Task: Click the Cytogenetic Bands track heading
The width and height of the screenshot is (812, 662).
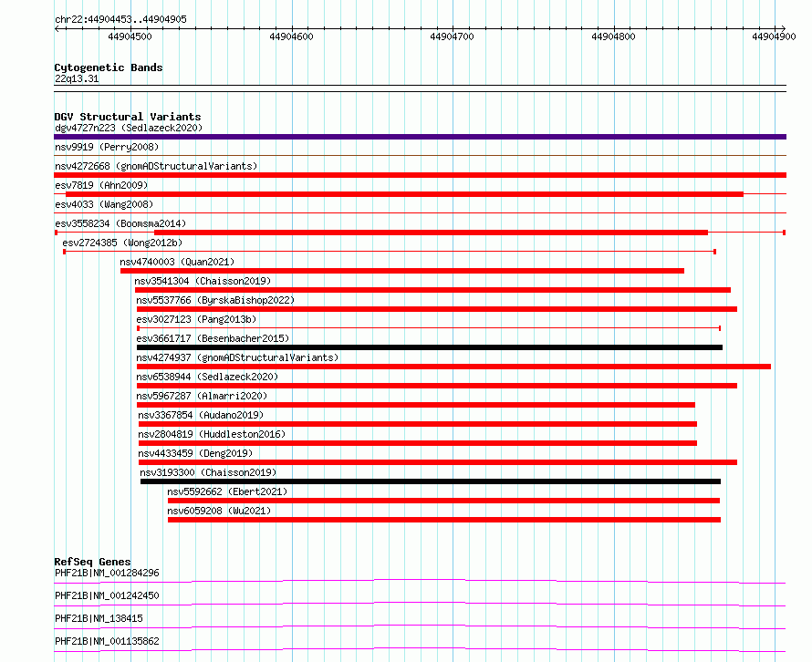Action: tap(109, 67)
